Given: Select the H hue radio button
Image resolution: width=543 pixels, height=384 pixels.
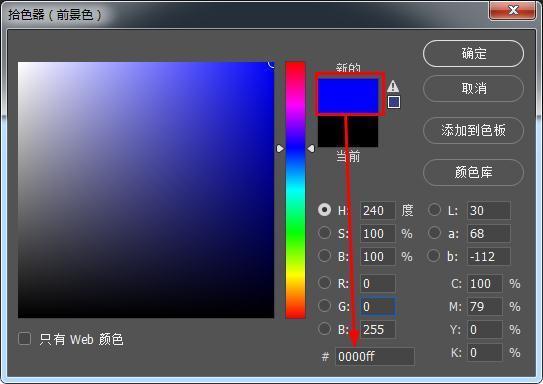Looking at the screenshot, I should point(324,210).
